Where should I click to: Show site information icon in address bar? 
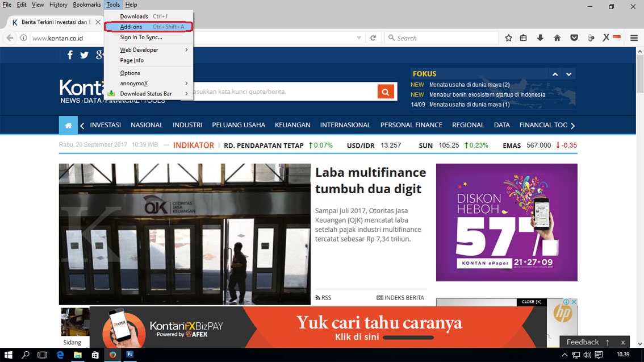click(x=23, y=38)
